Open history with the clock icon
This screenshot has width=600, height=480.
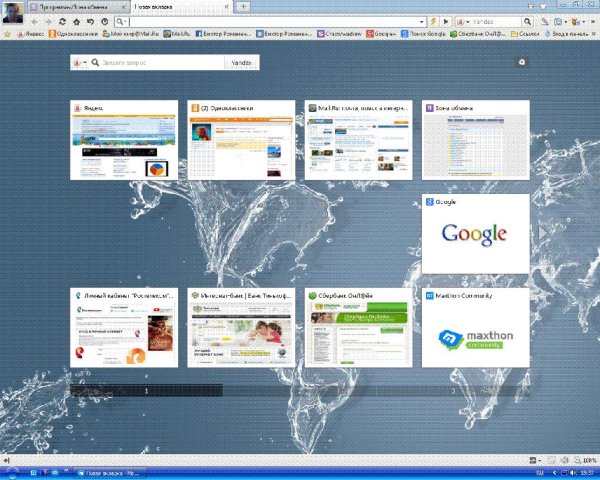(x=104, y=22)
